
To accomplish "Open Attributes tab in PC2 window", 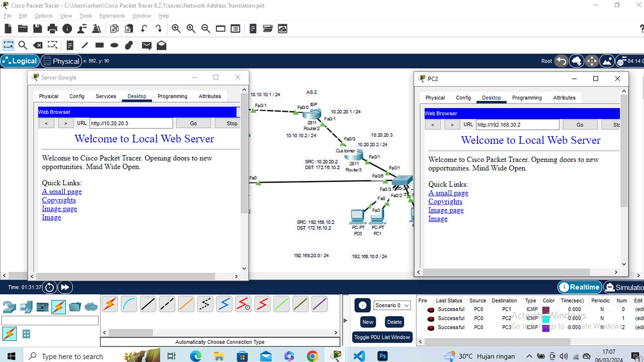I will coord(564,98).
